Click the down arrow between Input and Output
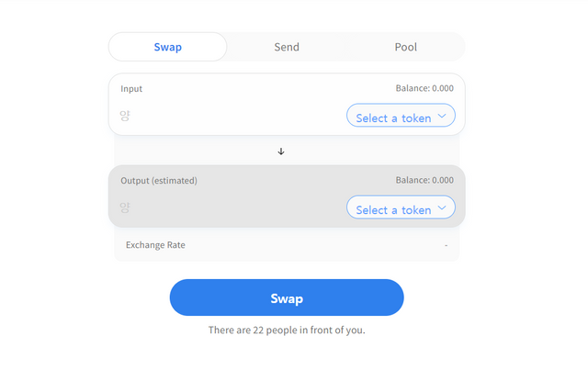This screenshot has height=381, width=588. pyautogui.click(x=281, y=151)
